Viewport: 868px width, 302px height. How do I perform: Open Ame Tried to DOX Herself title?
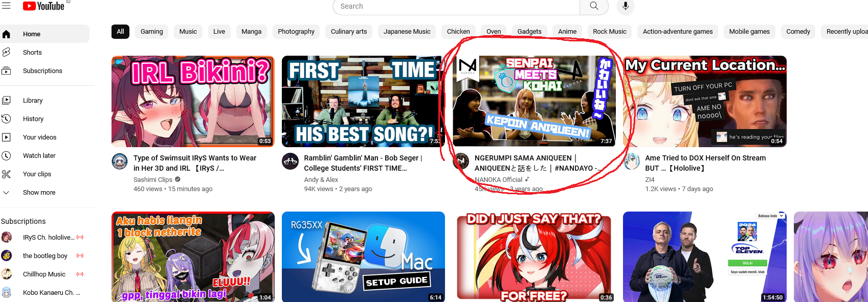pos(705,163)
